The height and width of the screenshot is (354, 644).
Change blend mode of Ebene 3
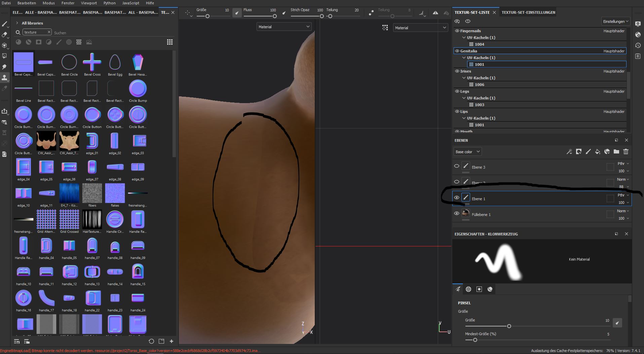coord(623,164)
